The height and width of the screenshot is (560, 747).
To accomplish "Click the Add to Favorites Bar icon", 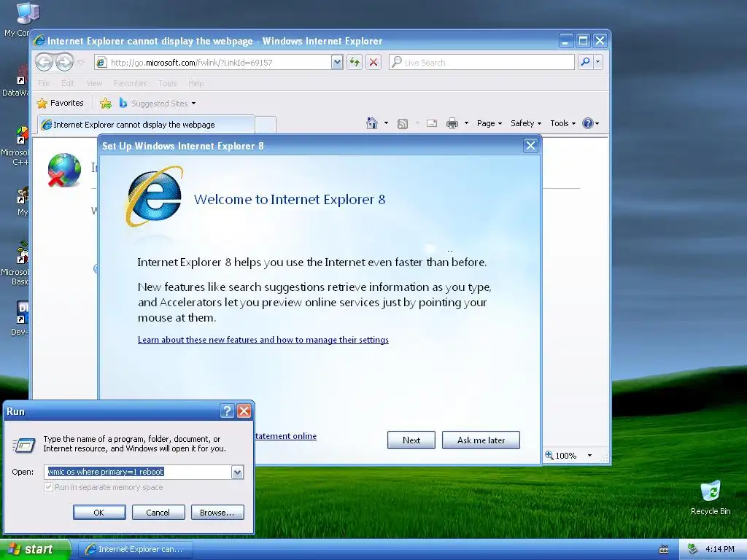I will click(106, 103).
